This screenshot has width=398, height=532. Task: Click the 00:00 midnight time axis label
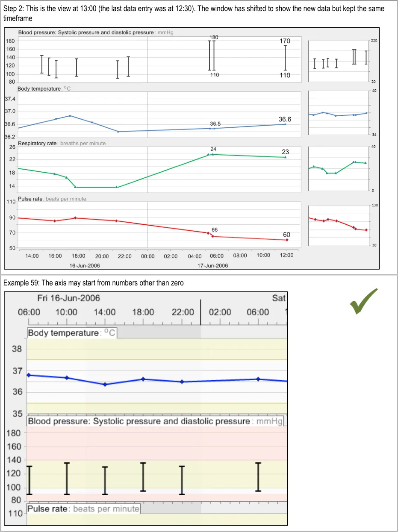pos(147,256)
